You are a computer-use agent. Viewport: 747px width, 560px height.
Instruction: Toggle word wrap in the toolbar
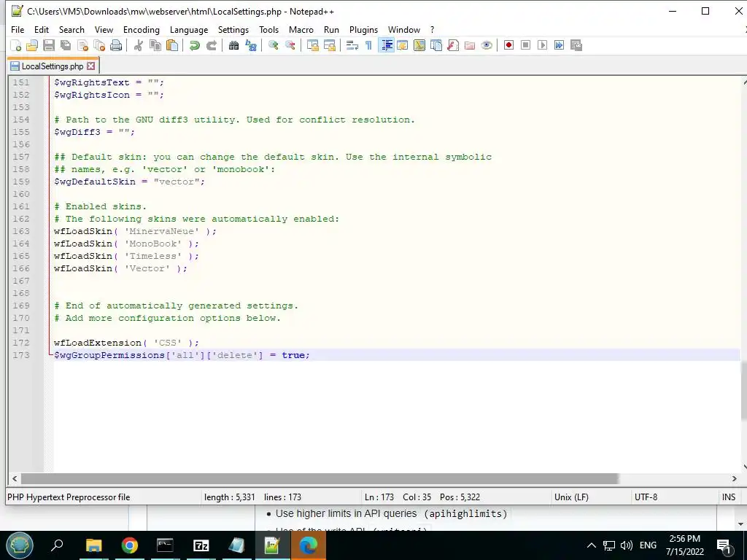coord(352,45)
